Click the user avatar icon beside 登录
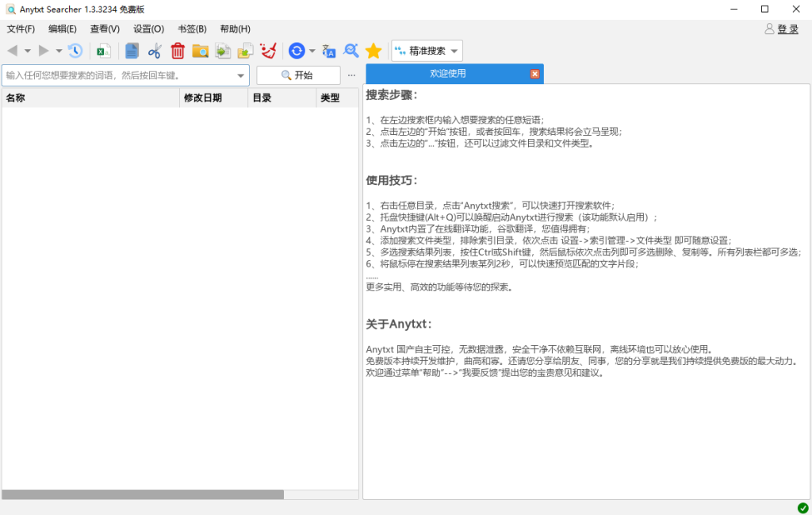The width and height of the screenshot is (812, 515). click(x=769, y=29)
